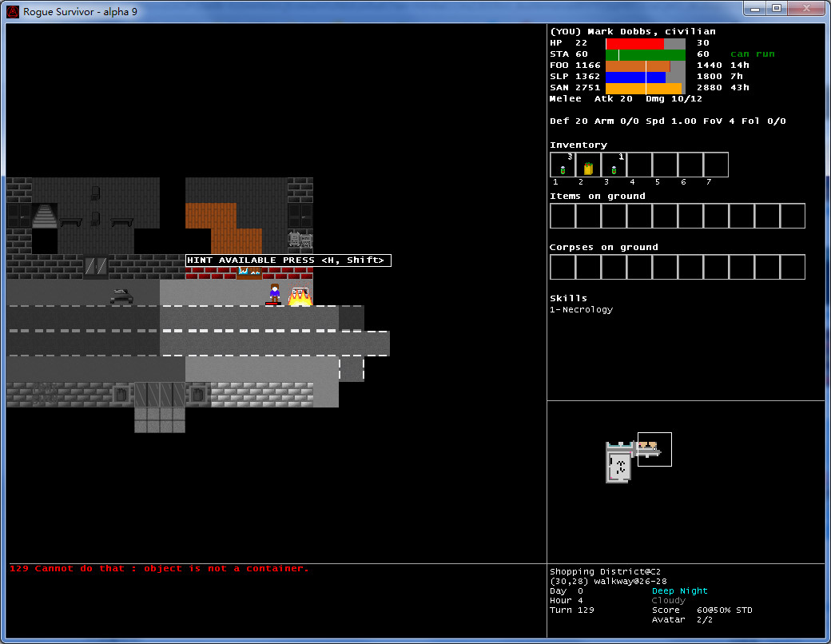
Task: Click the green 'can run' status text
Action: click(x=753, y=54)
